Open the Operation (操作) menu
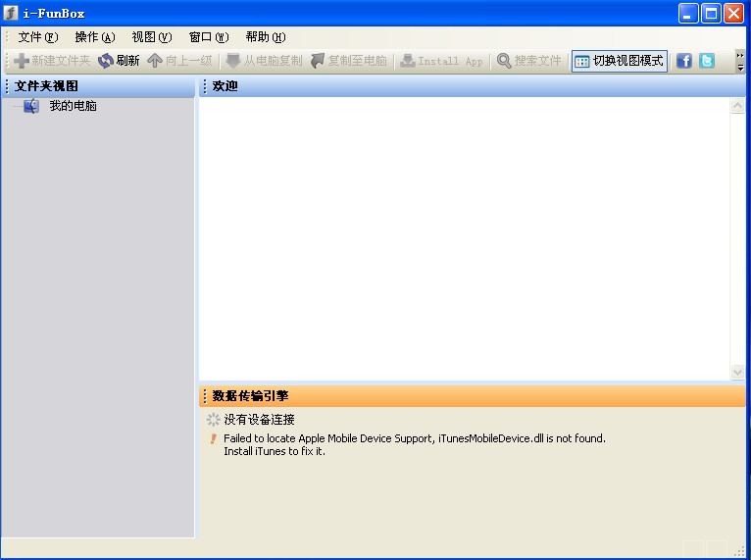The width and height of the screenshot is (751, 560). (94, 37)
